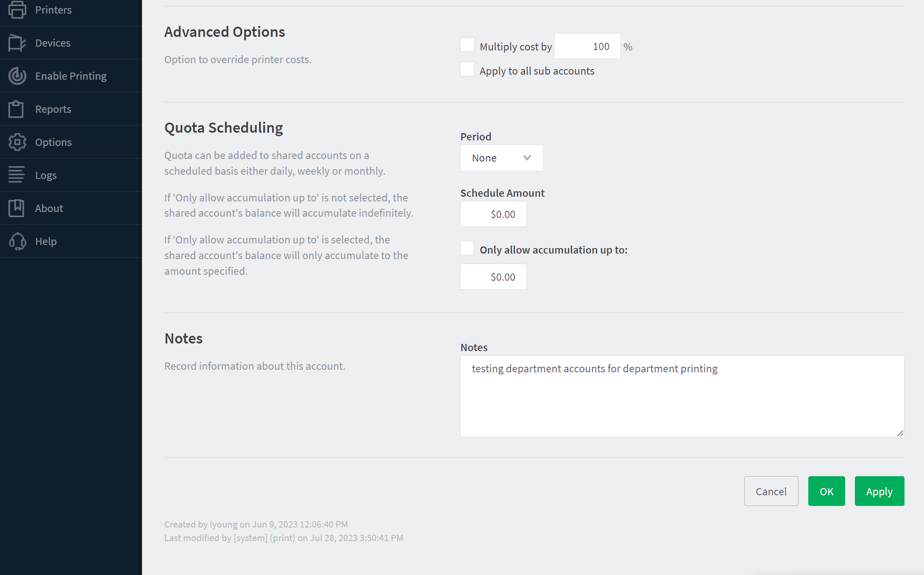Image resolution: width=924 pixels, height=575 pixels.
Task: Click the Printers icon in sidebar
Action: (17, 10)
